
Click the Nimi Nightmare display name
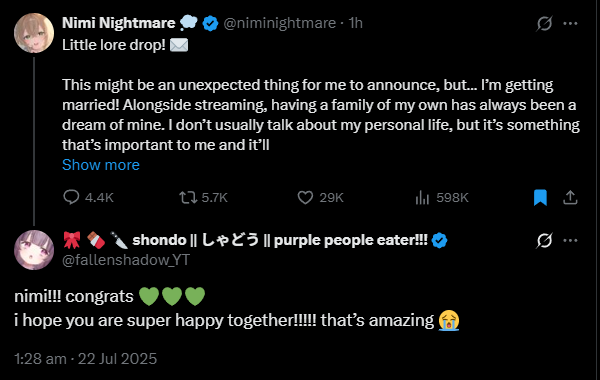[x=119, y=23]
